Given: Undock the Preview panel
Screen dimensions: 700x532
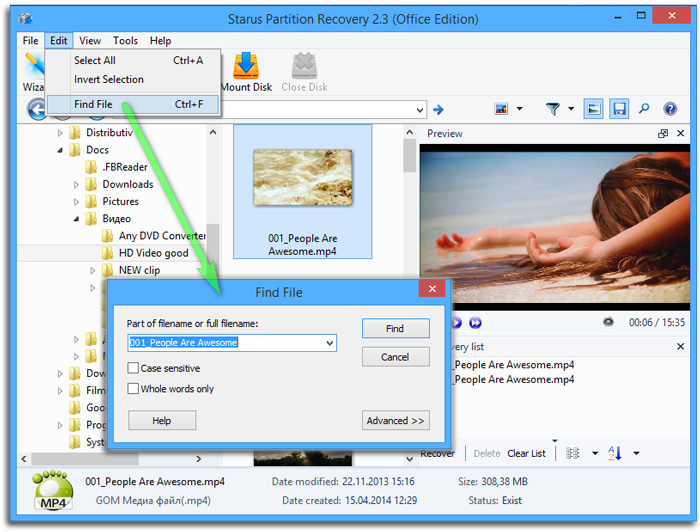Looking at the screenshot, I should (x=663, y=133).
